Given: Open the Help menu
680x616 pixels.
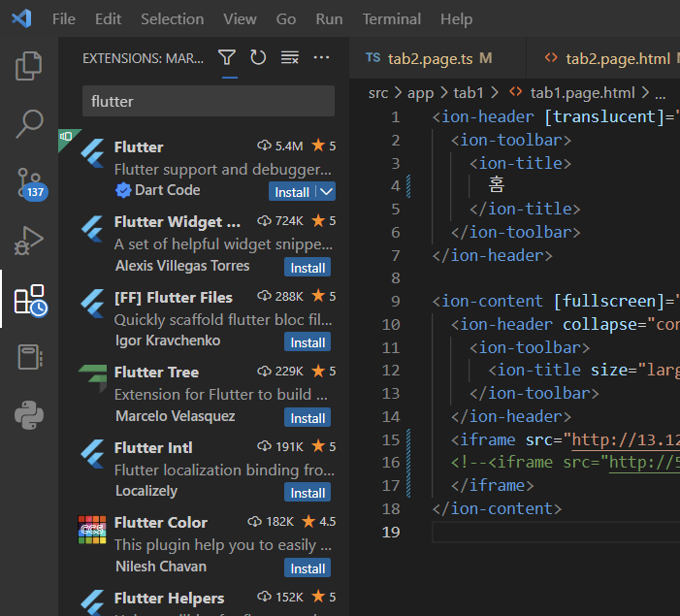Looking at the screenshot, I should [x=456, y=19].
